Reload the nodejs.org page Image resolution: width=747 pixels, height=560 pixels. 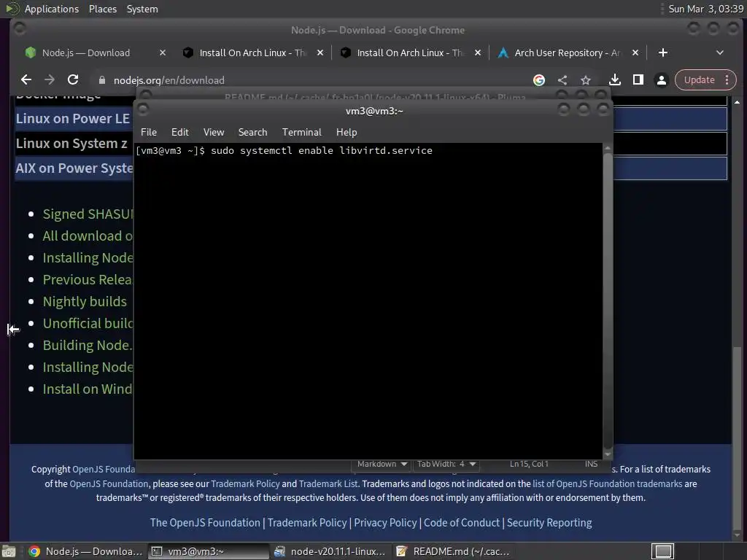[72, 80]
